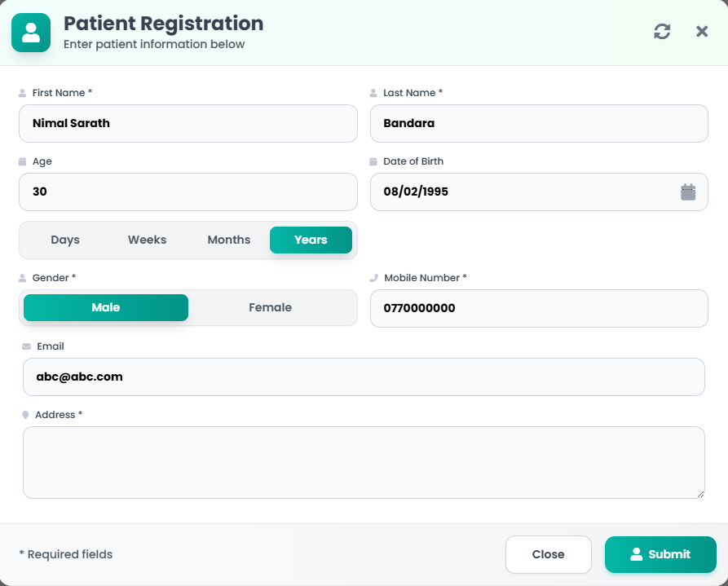
Task: Click the refresh icon to reset the form
Action: [x=663, y=31]
